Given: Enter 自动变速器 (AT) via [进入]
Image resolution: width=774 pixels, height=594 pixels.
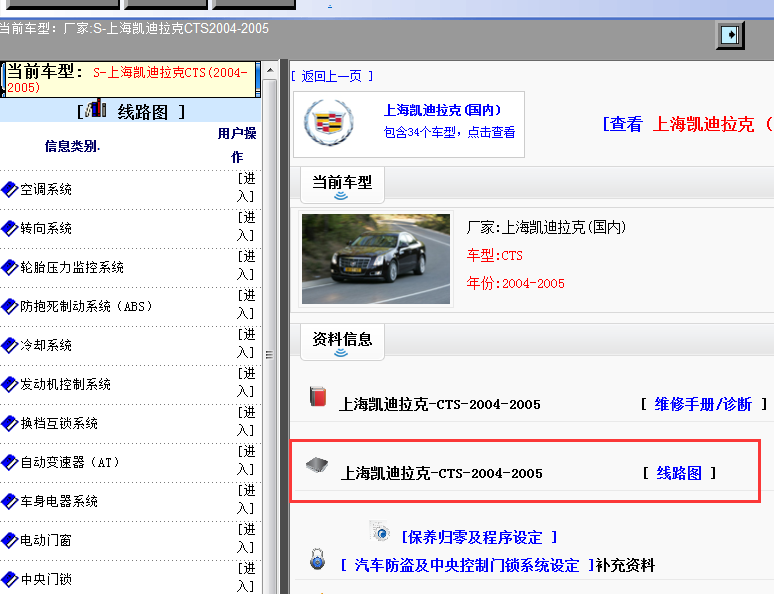Looking at the screenshot, I should 246,460.
